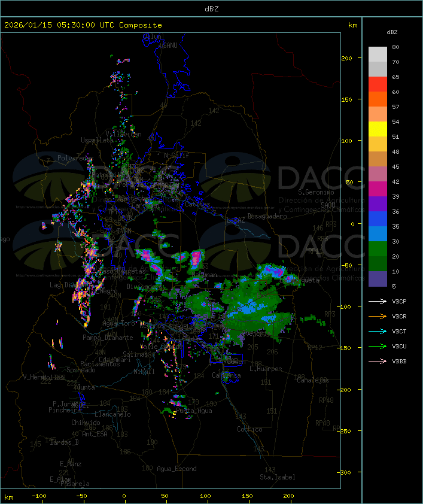Select the dark orange swatch below 60 dBZ
The image size is (423, 504).
coord(378,99)
